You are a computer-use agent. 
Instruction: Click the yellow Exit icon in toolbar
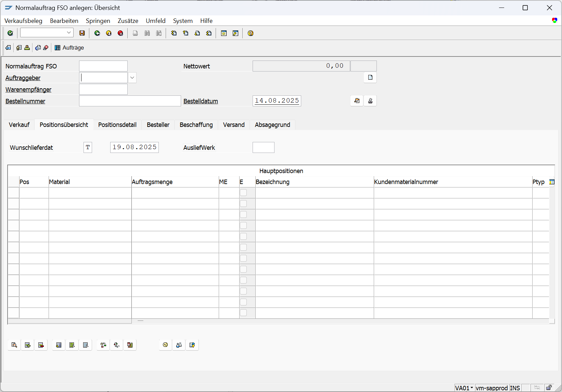[x=109, y=33]
